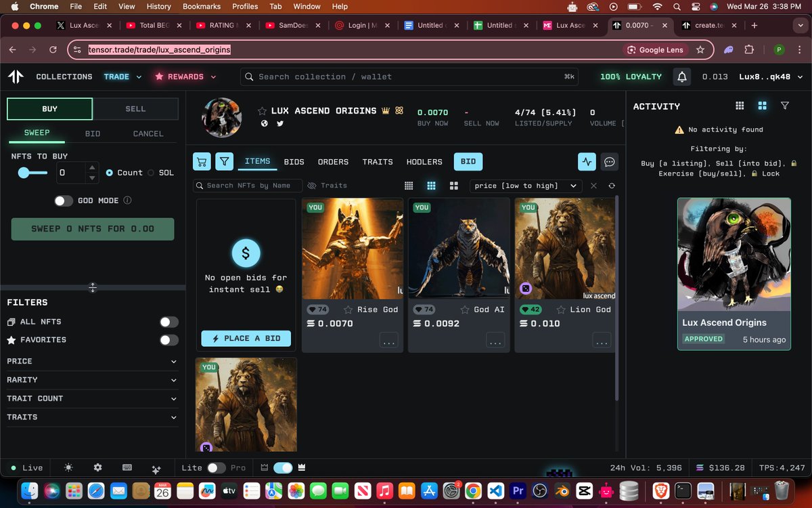Screen dimensions: 812x508
Task: Open the chat bubble icon button
Action: (x=610, y=161)
